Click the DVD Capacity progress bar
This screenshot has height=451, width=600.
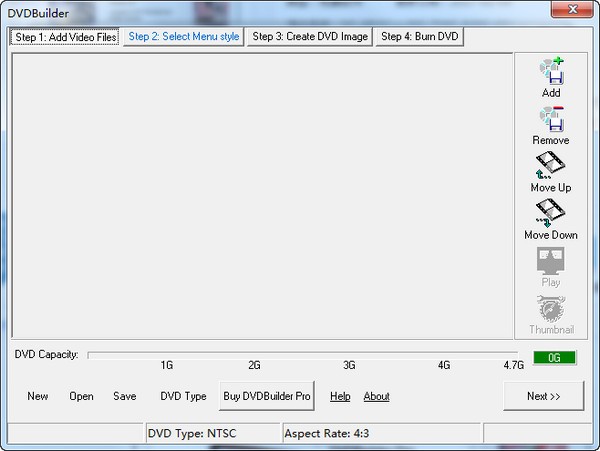click(x=305, y=354)
